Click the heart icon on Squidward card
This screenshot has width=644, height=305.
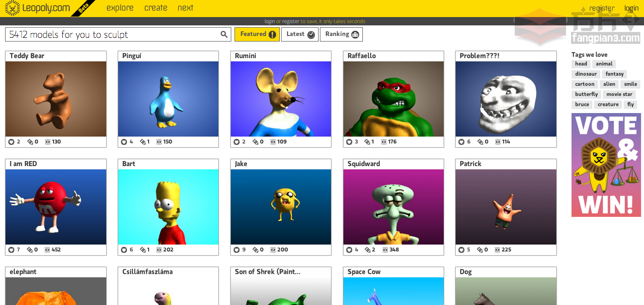[349, 250]
